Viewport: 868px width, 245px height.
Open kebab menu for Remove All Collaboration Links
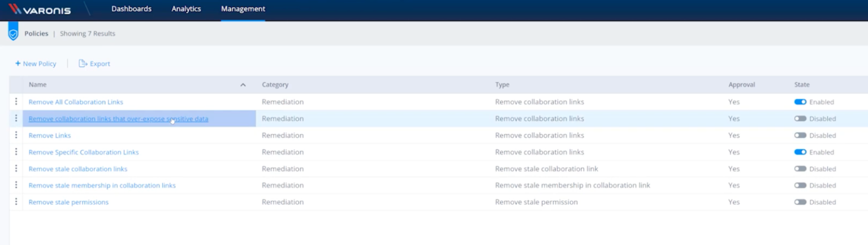[16, 102]
